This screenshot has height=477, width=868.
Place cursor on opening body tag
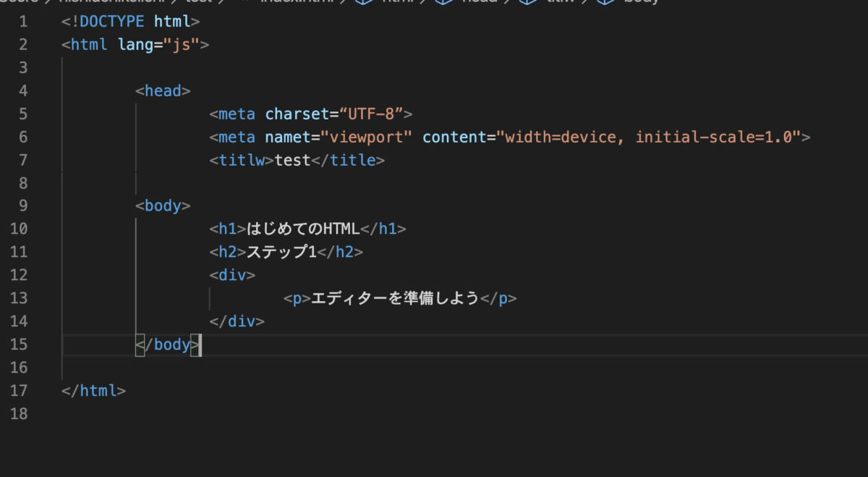click(163, 206)
